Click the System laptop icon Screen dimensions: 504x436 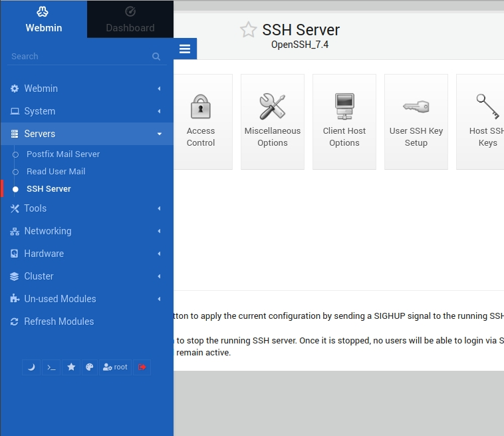click(15, 111)
